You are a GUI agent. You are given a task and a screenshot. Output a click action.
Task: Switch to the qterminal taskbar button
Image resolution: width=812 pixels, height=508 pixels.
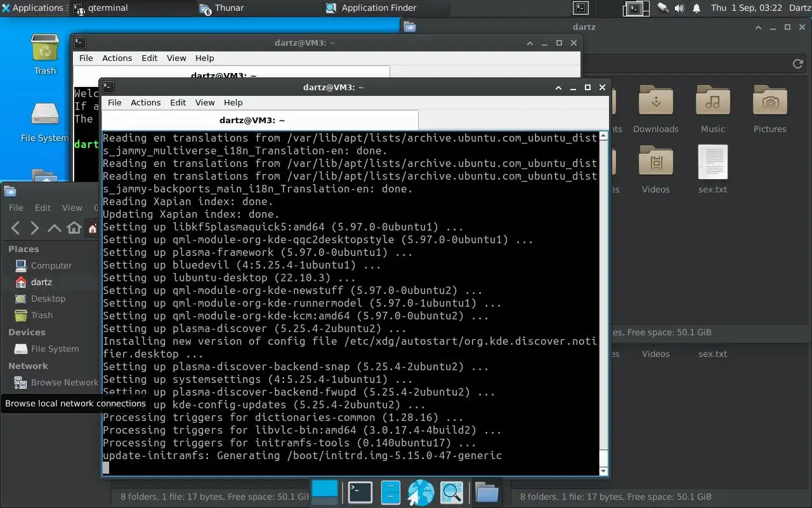pyautogui.click(x=133, y=8)
